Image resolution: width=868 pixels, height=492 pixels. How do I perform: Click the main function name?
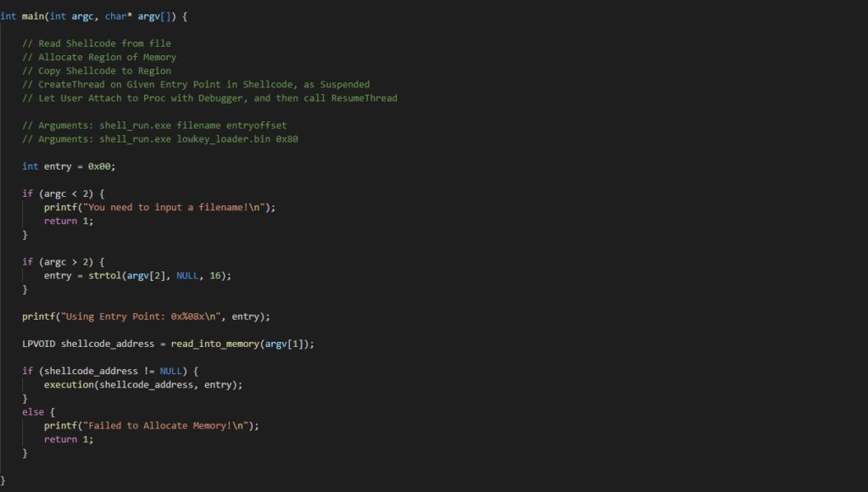click(x=33, y=17)
